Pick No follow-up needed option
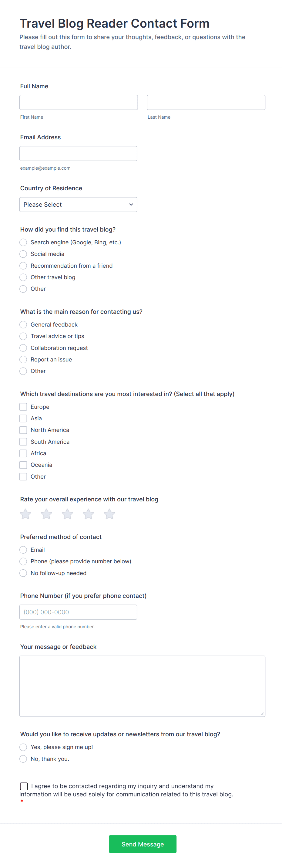The image size is (282, 868). click(x=23, y=573)
